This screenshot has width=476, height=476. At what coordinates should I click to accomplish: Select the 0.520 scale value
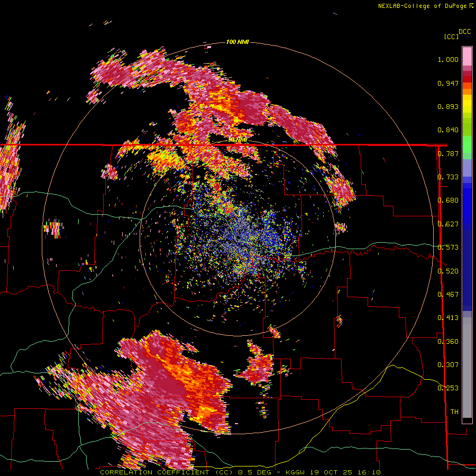[448, 271]
